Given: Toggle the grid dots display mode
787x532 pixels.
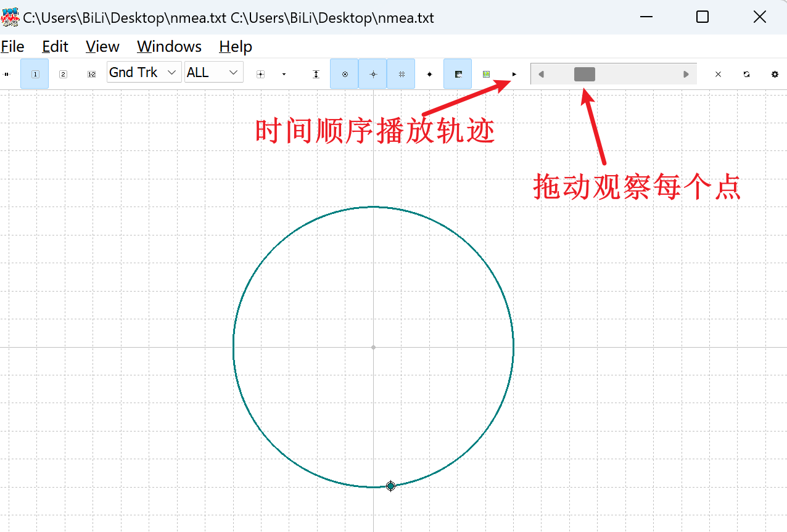Looking at the screenshot, I should (401, 73).
